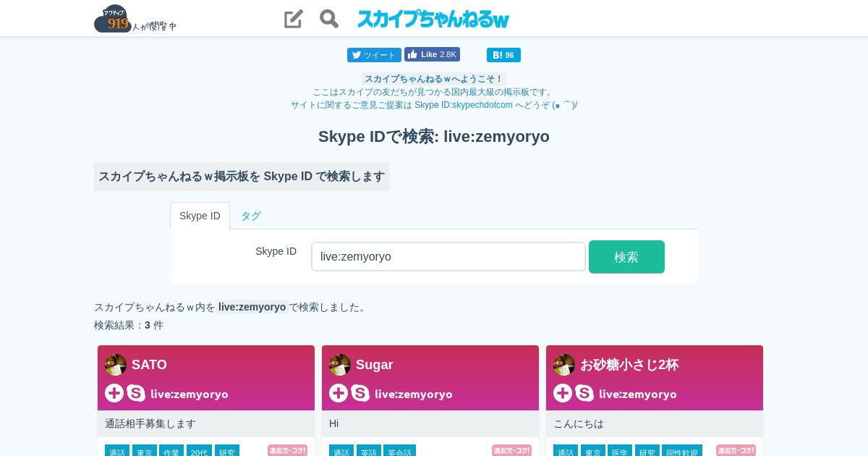This screenshot has height=456, width=868.
Task: Open the SATO post title
Action: pos(149,365)
